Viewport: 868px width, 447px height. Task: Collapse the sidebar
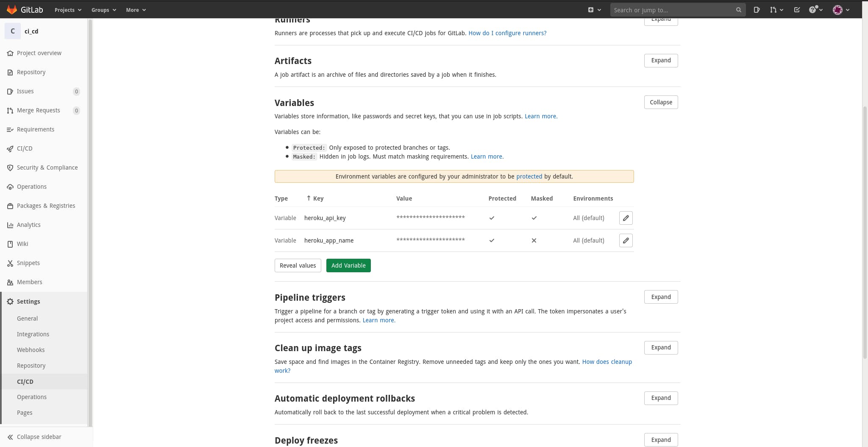point(39,437)
